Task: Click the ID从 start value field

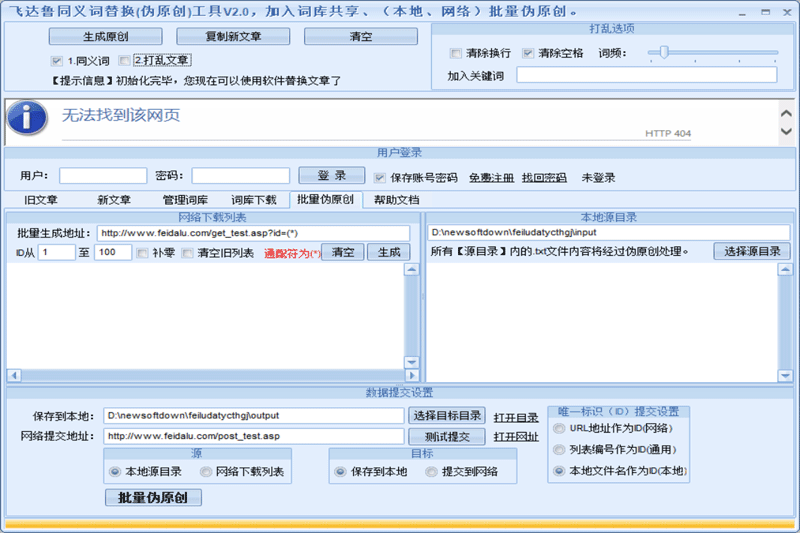Action: click(x=57, y=252)
